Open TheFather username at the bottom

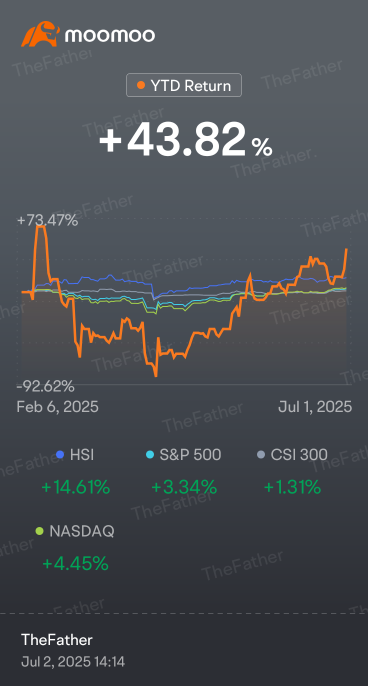[x=57, y=640]
